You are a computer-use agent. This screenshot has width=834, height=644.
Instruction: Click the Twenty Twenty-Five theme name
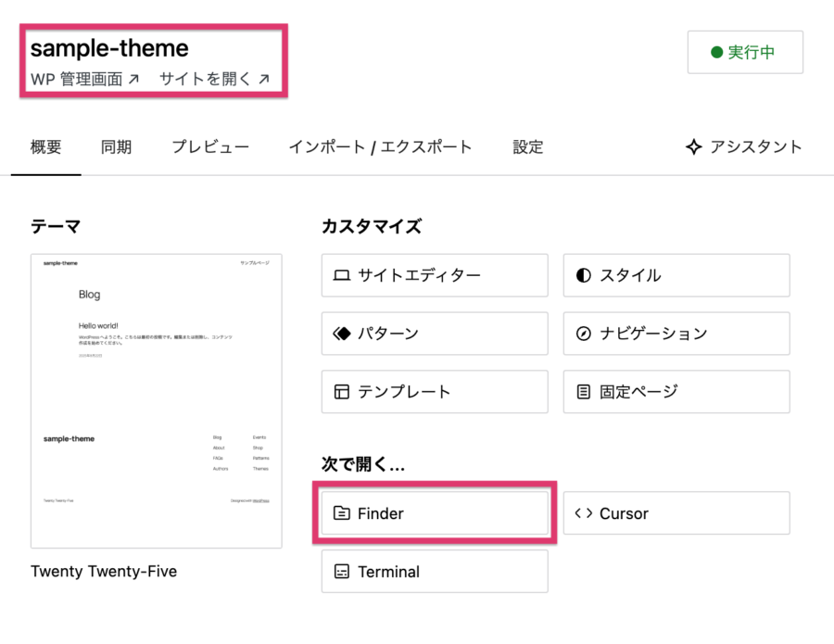tap(104, 571)
